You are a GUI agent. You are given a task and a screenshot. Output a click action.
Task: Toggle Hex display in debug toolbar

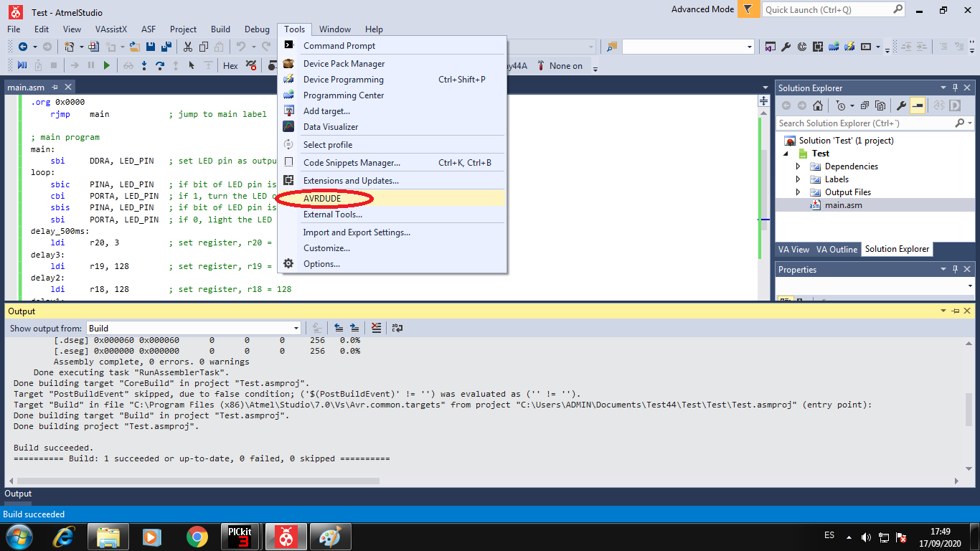click(x=230, y=65)
